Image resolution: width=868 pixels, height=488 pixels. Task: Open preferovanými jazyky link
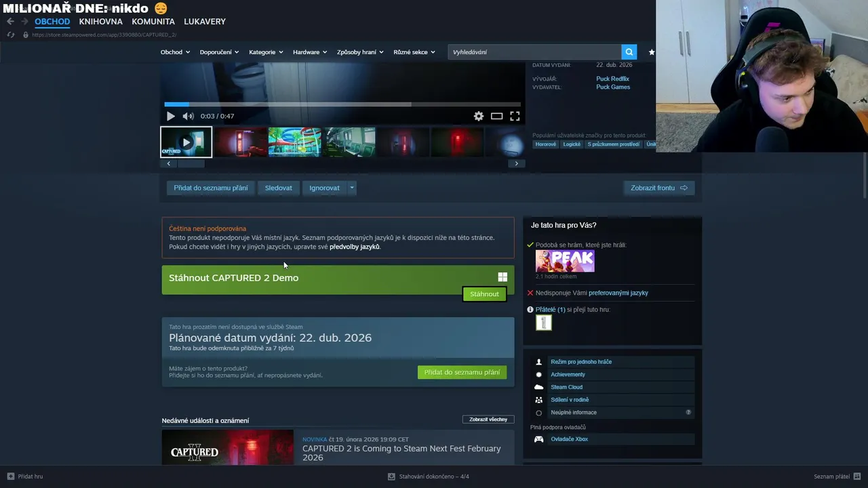[618, 293]
